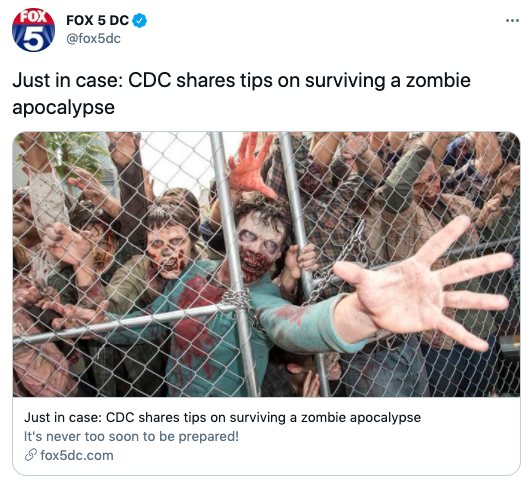This screenshot has width=532, height=484.
Task: Click the blue verified checkmark badge
Action: click(x=139, y=20)
